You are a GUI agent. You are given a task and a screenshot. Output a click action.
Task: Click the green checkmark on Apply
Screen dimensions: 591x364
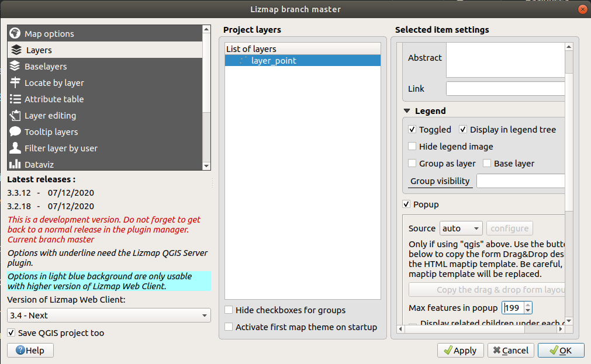click(x=448, y=350)
